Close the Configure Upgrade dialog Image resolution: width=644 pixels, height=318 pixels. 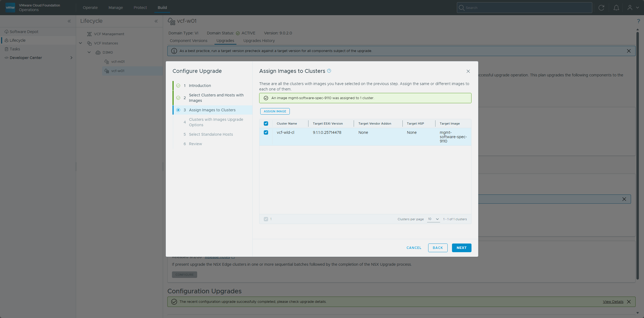point(468,71)
